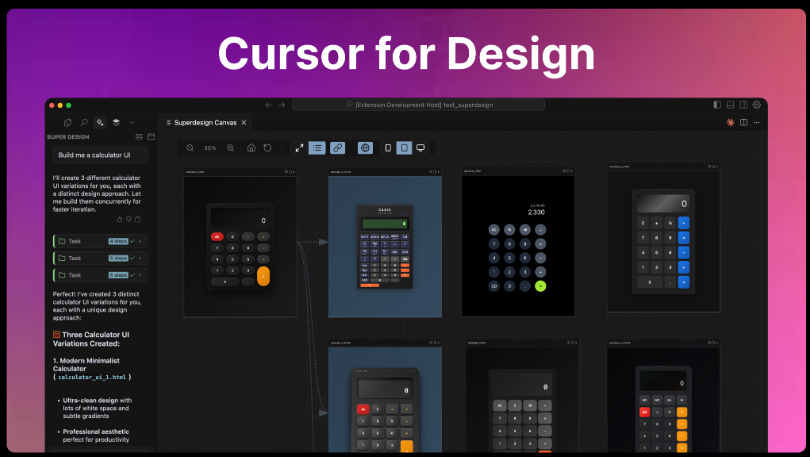This screenshot has width=810, height=457.
Task: Select the dark calculator frame with the tall orange button
Action: [240, 243]
